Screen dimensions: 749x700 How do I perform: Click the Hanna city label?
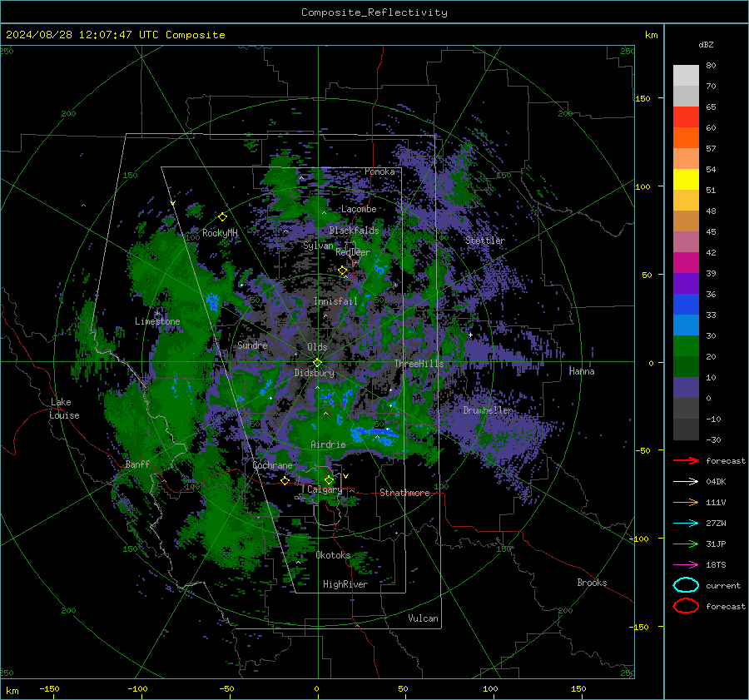pos(582,371)
